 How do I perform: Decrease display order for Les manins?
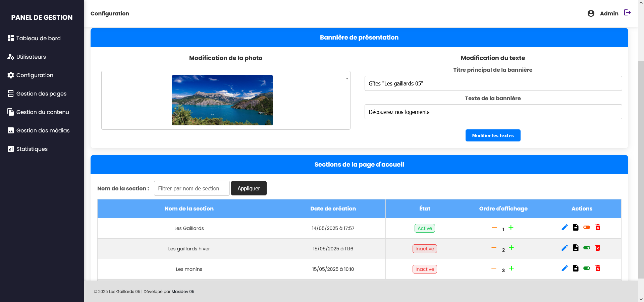(x=494, y=268)
